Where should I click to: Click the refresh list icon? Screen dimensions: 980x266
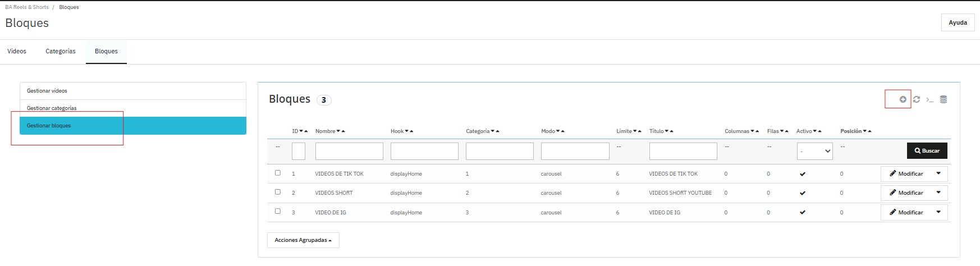(x=916, y=99)
